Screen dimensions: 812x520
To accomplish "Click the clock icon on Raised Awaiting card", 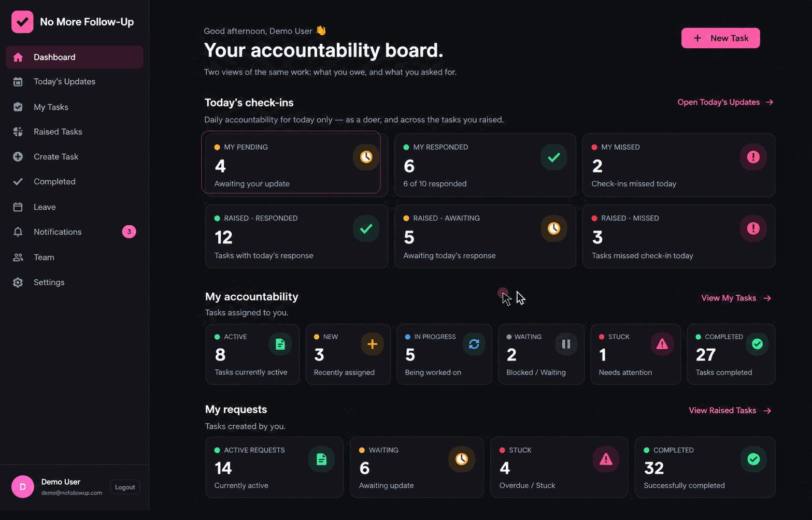I will point(554,228).
